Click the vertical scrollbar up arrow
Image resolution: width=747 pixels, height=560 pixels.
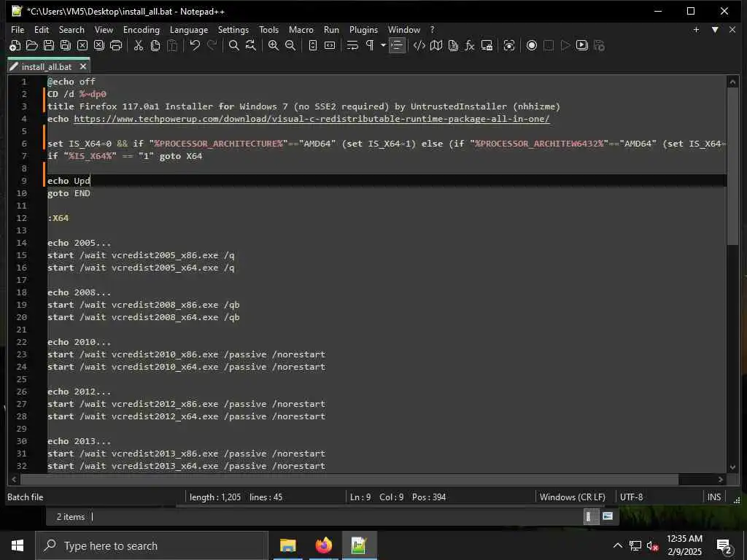click(x=732, y=82)
